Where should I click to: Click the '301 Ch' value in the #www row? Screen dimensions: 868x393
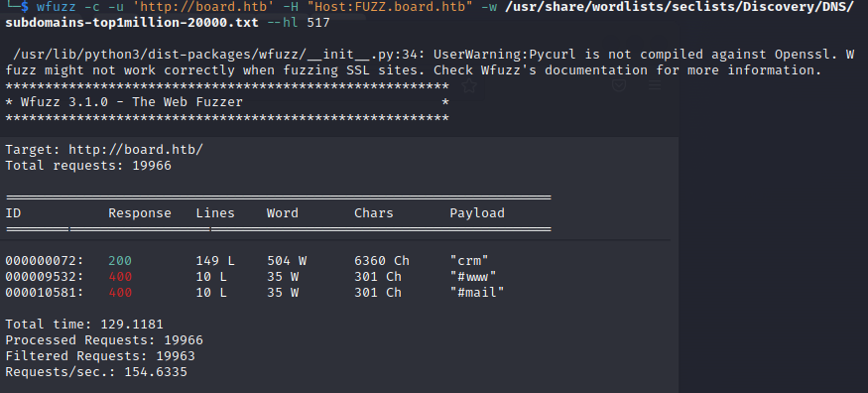point(378,276)
